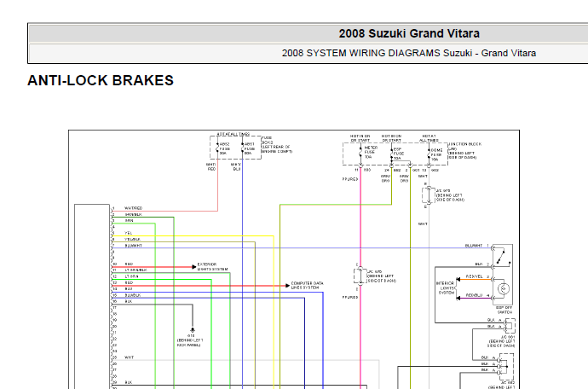Viewport: 588px width, 389px height.
Task: Click the ABS2 fuse 30A symbol
Action: (x=217, y=148)
